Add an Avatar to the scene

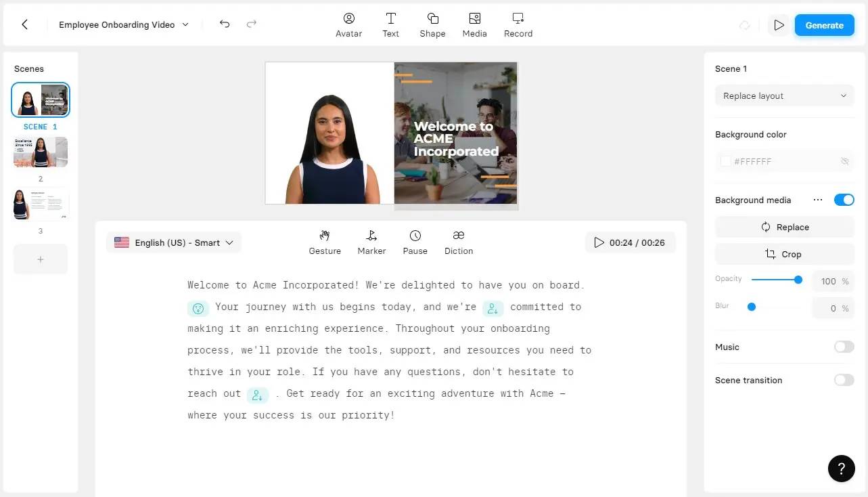click(348, 25)
